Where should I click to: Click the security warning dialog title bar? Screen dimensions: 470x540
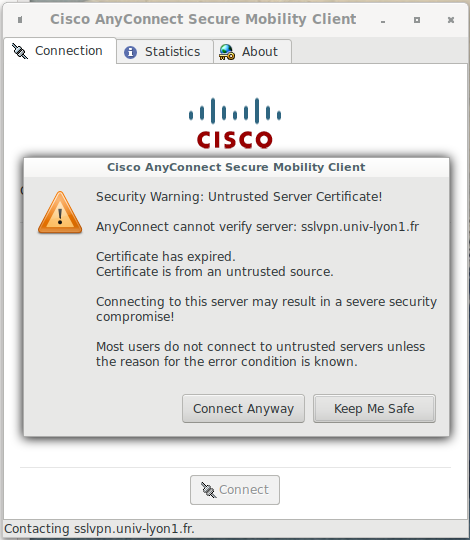pyautogui.click(x=236, y=167)
